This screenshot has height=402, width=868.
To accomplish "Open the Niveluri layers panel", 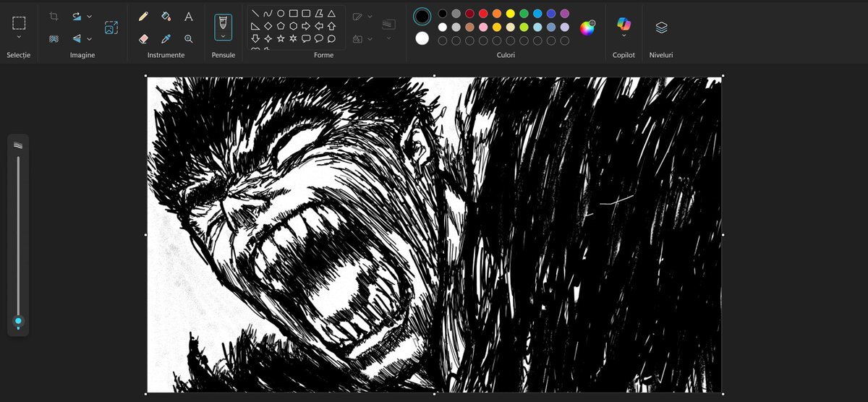I will coord(661,27).
